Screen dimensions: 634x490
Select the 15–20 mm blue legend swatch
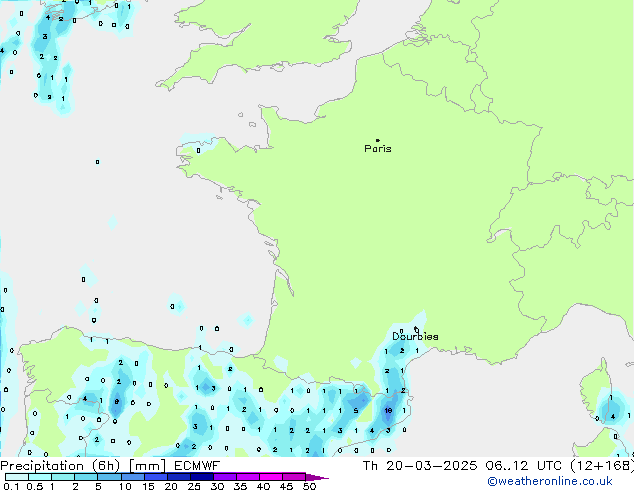[156, 477]
